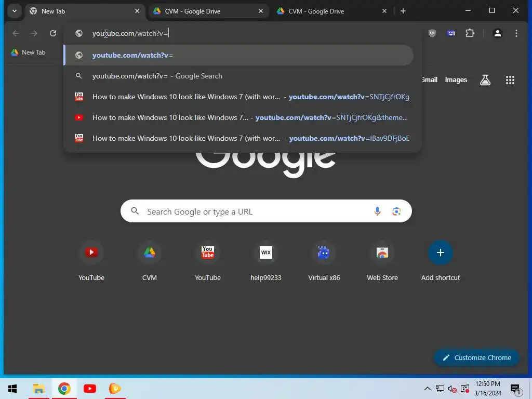The width and height of the screenshot is (532, 399).
Task: Open the Extensions puzzle piece menu
Action: 470,33
